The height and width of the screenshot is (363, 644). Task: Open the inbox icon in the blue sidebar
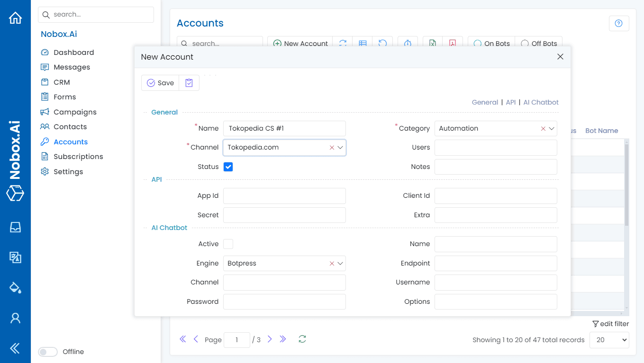click(x=16, y=227)
